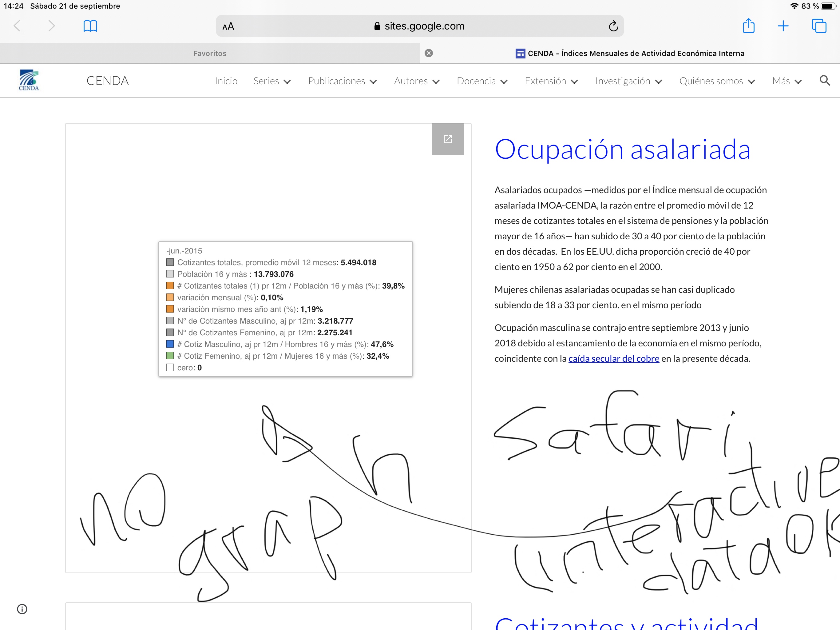Close the Favoritos tab

point(429,53)
